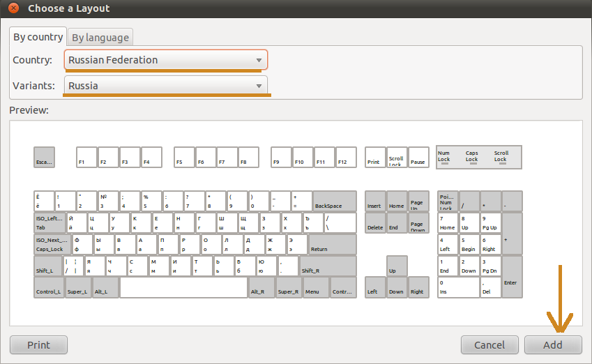
Task: Switch to the By language tab
Action: pyautogui.click(x=100, y=38)
